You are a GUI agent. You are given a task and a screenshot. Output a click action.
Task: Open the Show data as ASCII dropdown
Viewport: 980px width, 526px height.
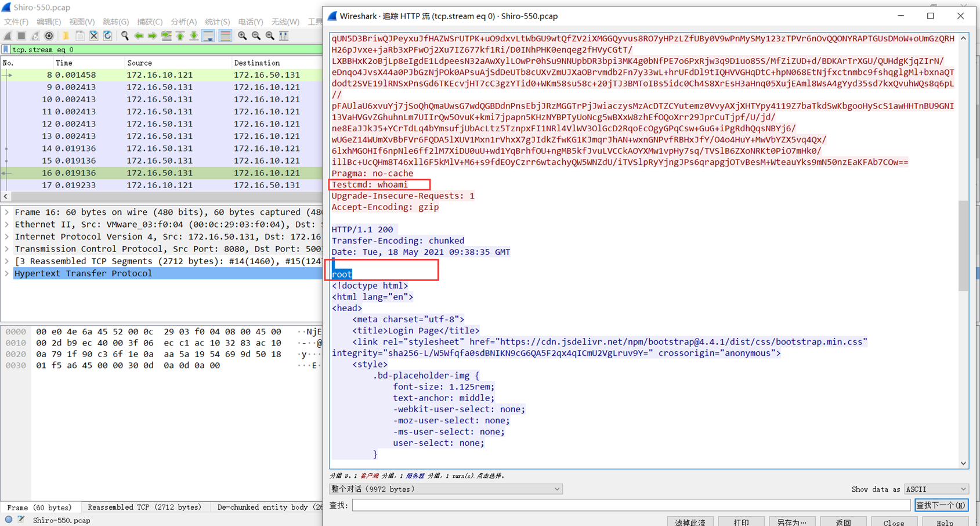pyautogui.click(x=936, y=489)
